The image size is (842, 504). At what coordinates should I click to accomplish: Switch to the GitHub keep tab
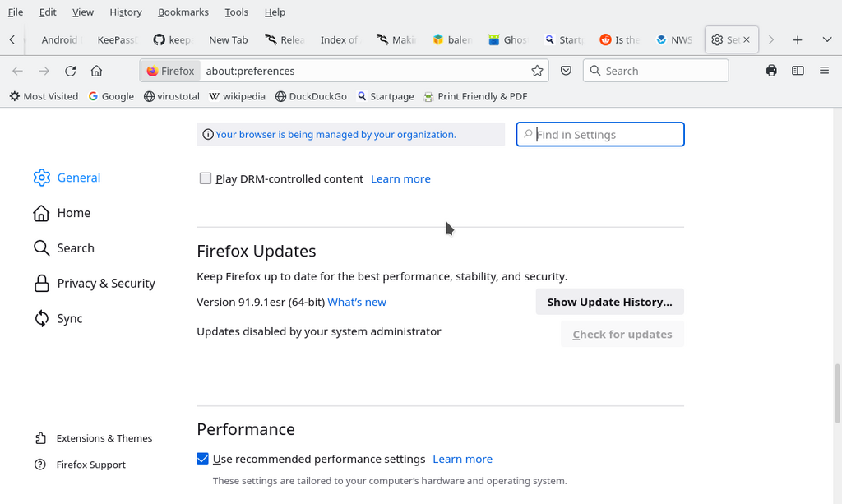tap(174, 39)
